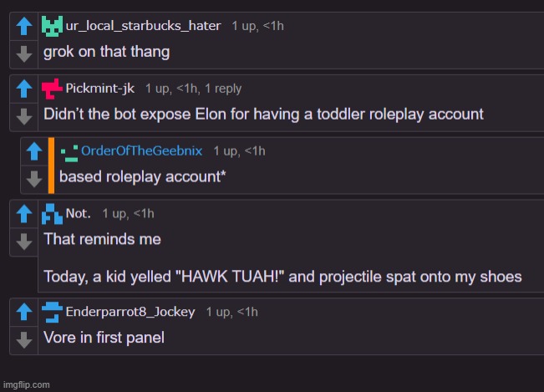Upvote OrderOfTheGeebnix's reply
This screenshot has height=392, width=544.
pos(35,152)
